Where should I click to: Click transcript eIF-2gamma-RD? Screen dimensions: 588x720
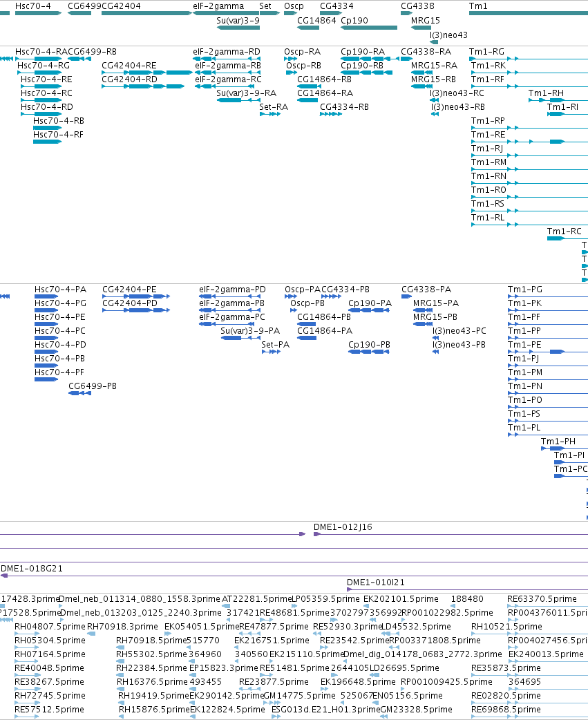[x=227, y=52]
